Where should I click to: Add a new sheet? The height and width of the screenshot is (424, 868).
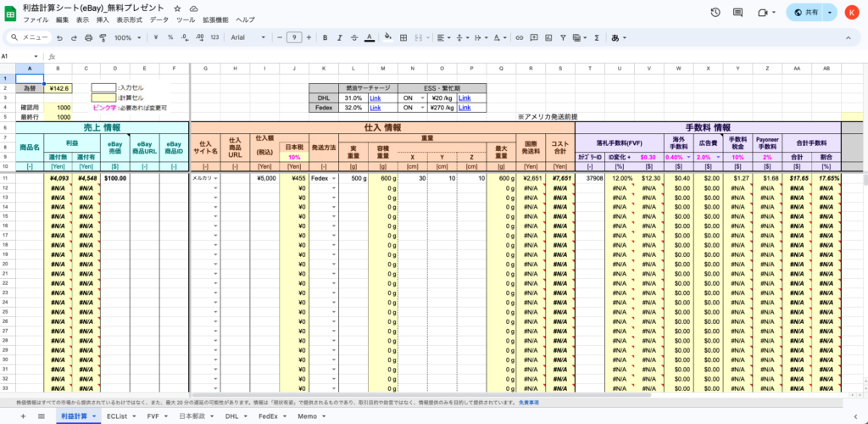pos(23,416)
